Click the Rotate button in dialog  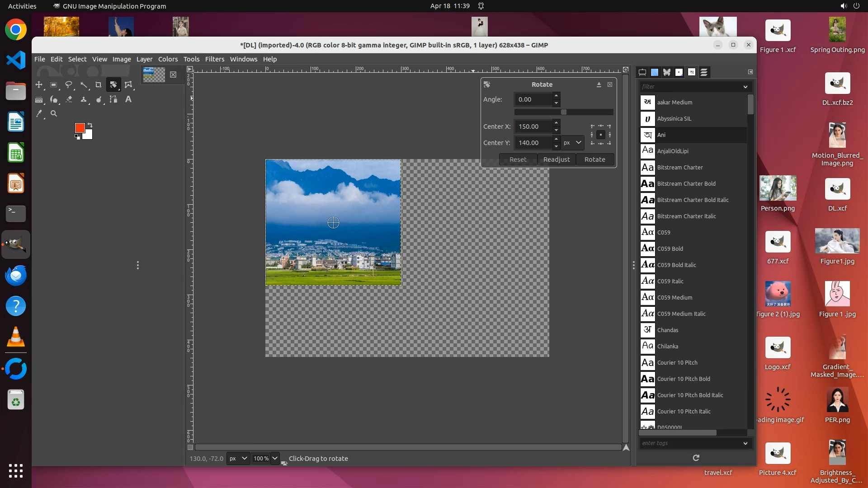tap(594, 160)
